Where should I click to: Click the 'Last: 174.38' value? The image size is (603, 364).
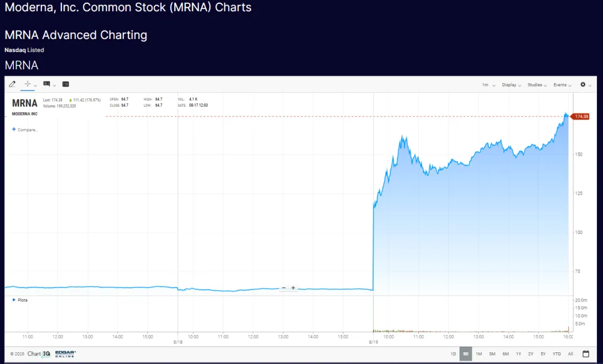coord(52,100)
